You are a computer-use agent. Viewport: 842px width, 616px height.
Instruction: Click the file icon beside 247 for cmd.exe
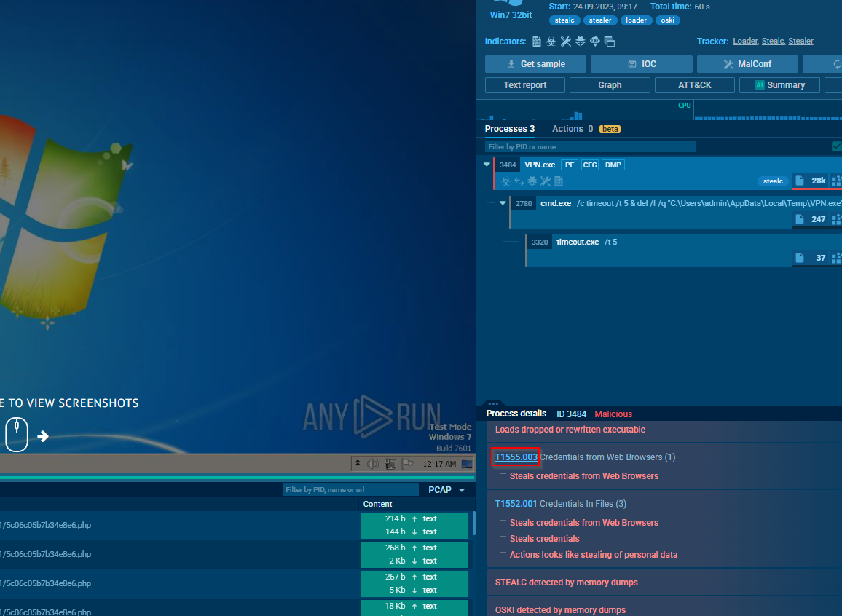click(800, 219)
